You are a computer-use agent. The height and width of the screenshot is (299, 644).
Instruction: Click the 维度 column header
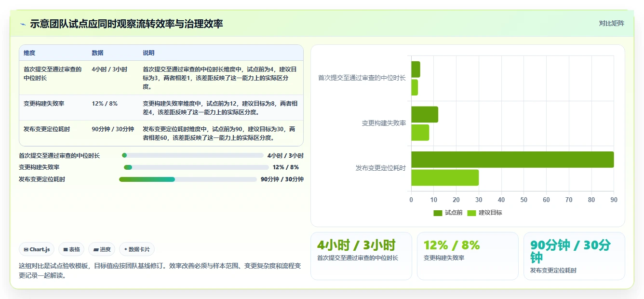click(29, 53)
